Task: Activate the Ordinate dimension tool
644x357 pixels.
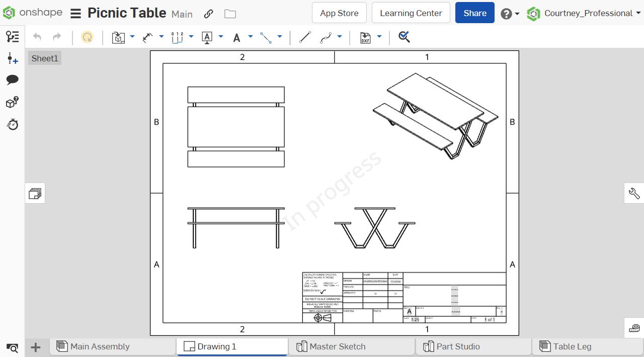Action: point(178,37)
